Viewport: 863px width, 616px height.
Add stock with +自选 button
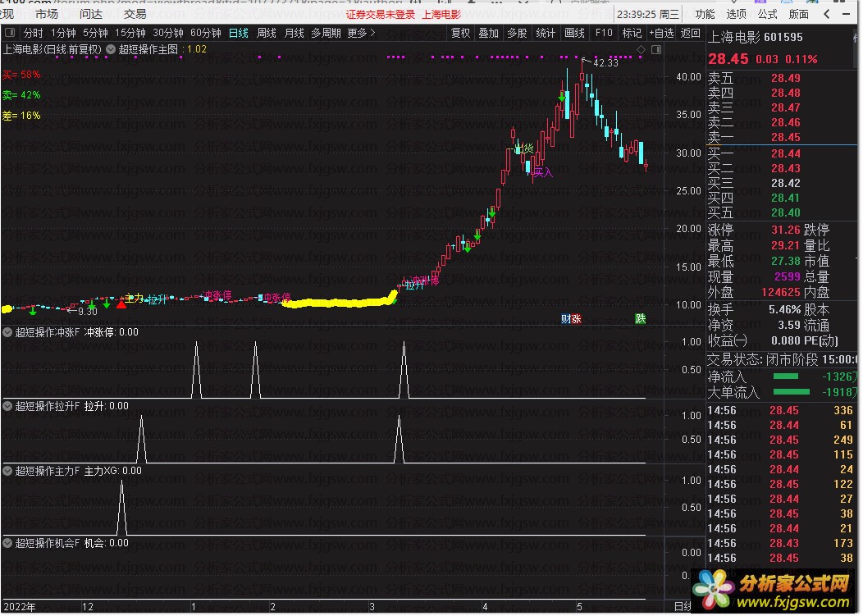point(661,33)
